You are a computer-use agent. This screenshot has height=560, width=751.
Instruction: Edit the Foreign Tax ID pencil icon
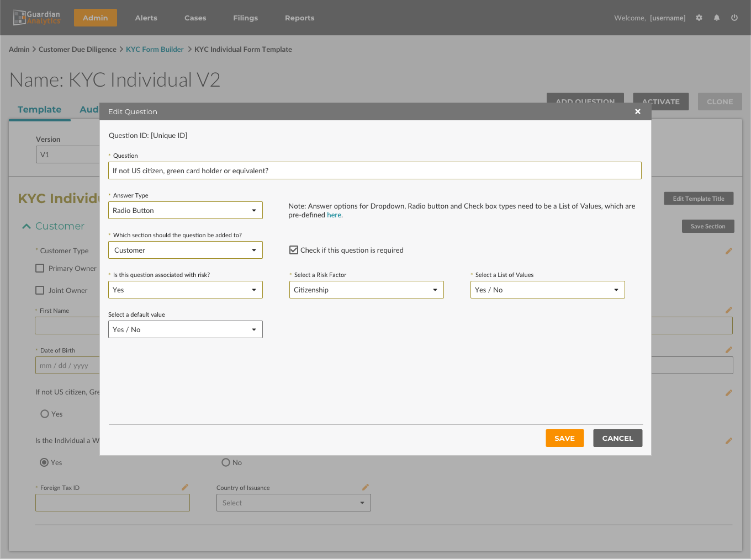185,487
